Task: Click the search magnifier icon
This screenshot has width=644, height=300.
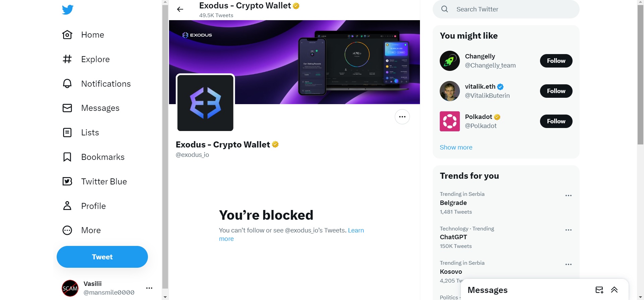Action: coord(445,9)
